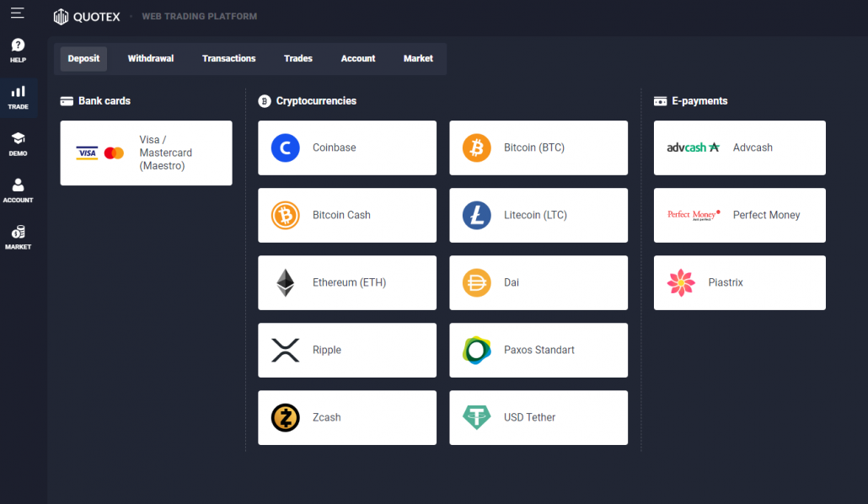Click the Advcash logo

[693, 147]
